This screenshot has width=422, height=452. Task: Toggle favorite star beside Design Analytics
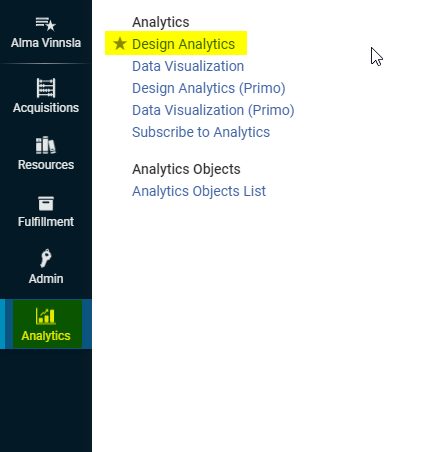[120, 44]
